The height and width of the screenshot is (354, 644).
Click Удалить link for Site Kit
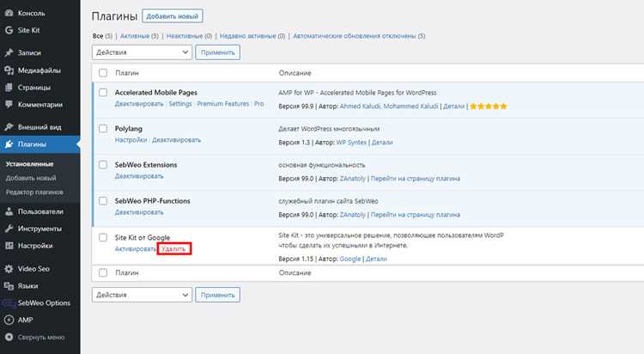pyautogui.click(x=173, y=249)
